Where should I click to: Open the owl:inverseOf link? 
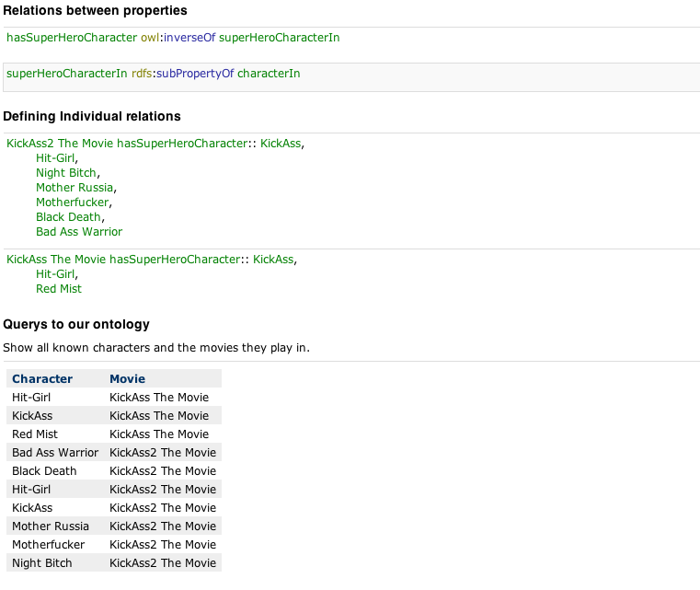(x=178, y=38)
